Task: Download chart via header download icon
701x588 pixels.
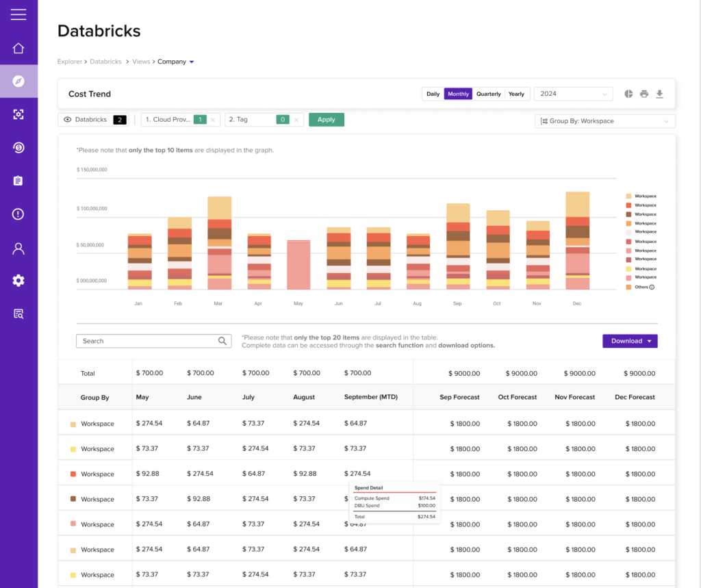Action: click(659, 94)
